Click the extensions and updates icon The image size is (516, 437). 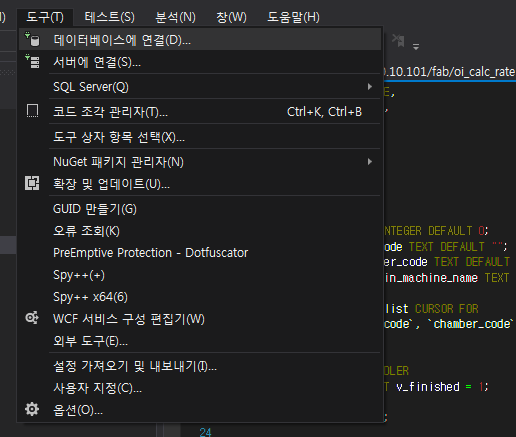point(32,183)
